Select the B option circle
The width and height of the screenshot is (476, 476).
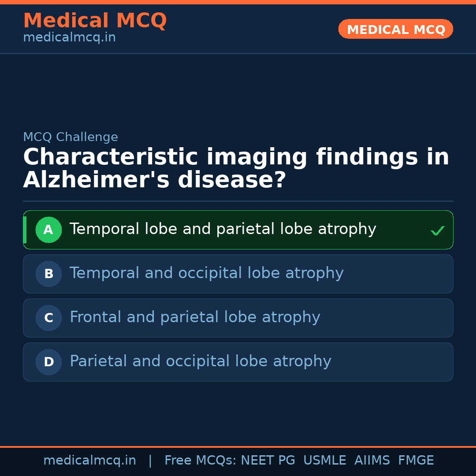point(48,274)
